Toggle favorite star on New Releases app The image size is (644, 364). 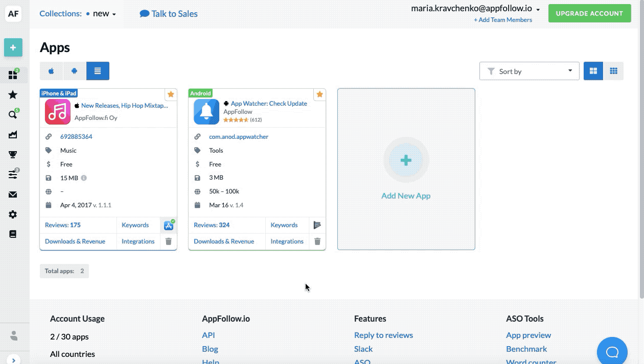(171, 94)
